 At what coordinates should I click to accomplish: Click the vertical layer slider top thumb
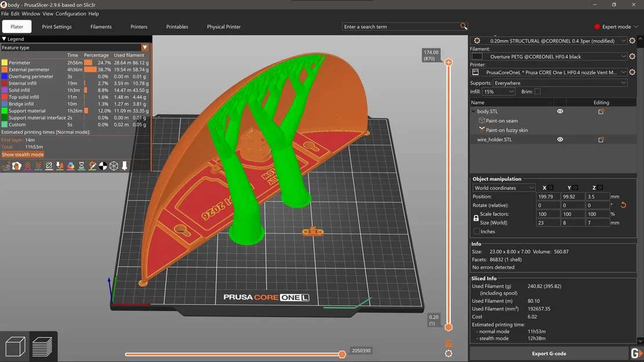(x=449, y=63)
